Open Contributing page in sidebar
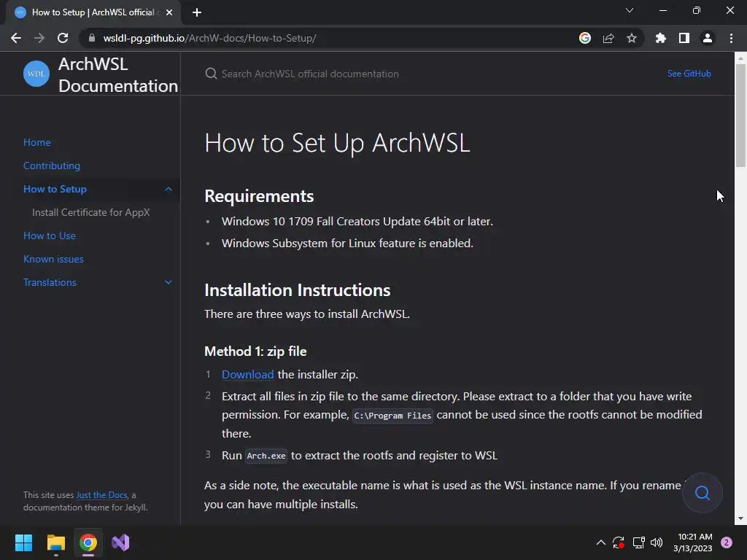 tap(52, 166)
